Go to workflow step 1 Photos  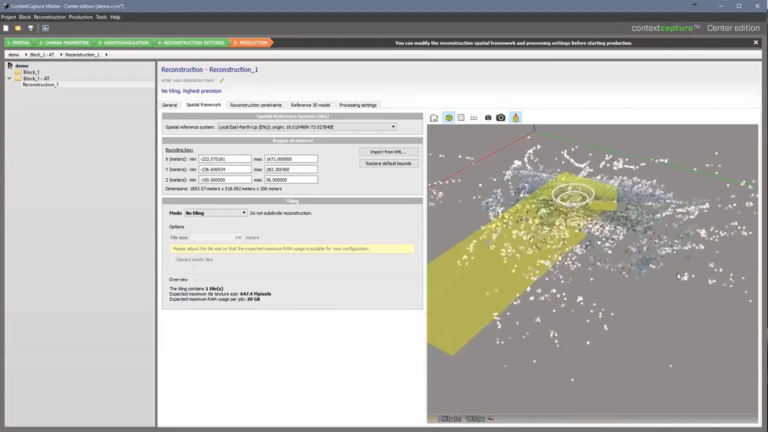tap(18, 43)
